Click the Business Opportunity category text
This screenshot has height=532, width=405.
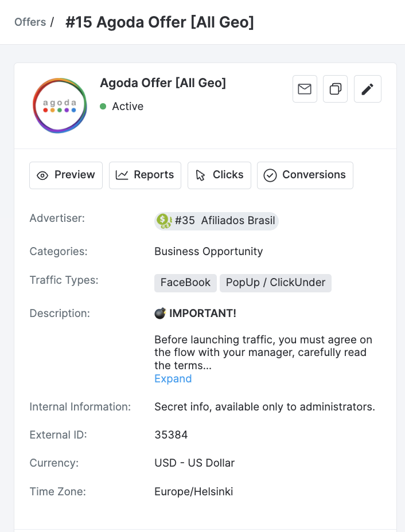pyautogui.click(x=208, y=252)
